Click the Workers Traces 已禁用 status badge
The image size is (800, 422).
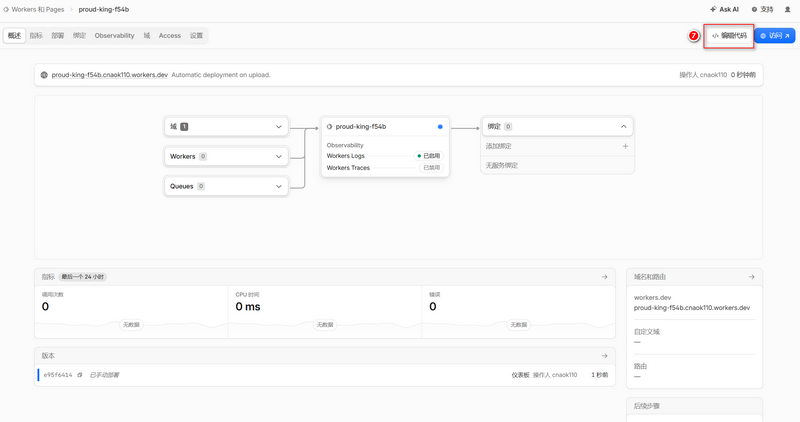[x=432, y=168]
